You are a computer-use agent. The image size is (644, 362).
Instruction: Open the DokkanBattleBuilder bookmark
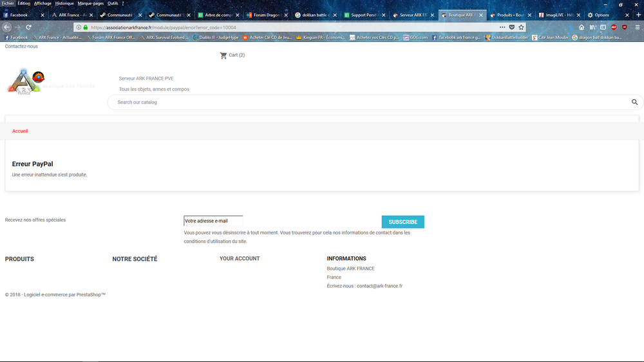506,37
